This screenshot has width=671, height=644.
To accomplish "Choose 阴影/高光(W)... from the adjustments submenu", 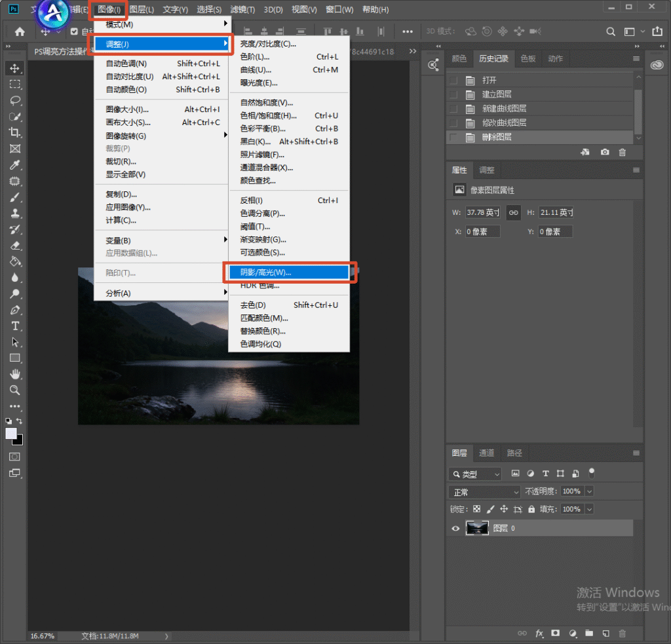I will click(289, 273).
